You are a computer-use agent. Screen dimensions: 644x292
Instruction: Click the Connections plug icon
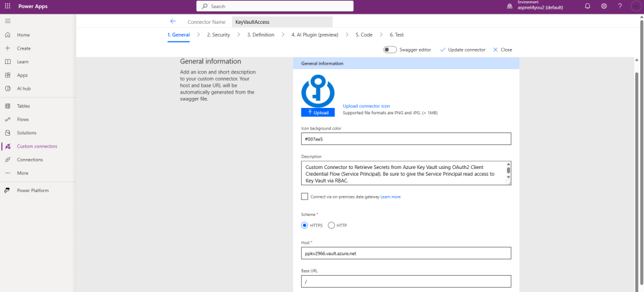pyautogui.click(x=8, y=160)
